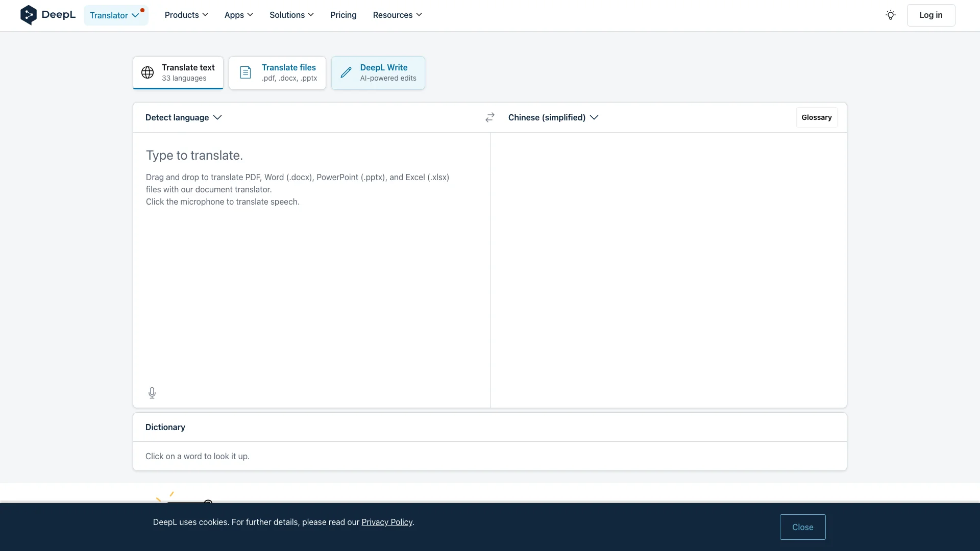Click the pencil icon in DeepL Write tab
This screenshot has height=551, width=980.
point(346,72)
